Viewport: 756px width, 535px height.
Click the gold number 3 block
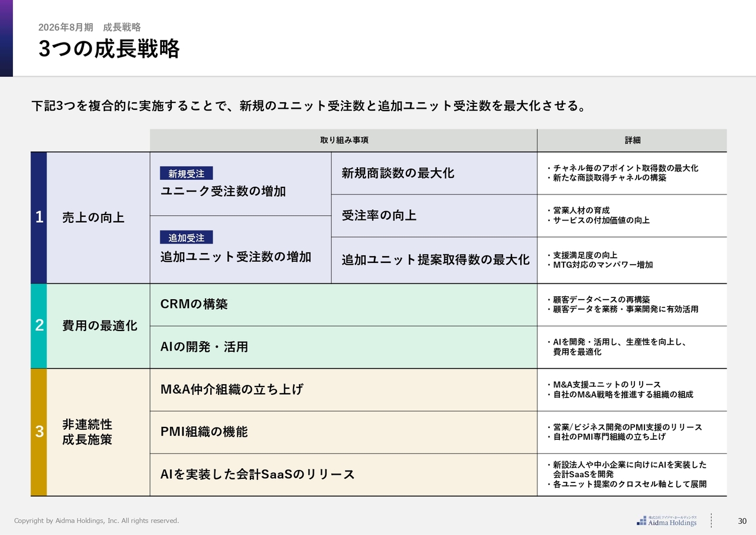pos(39,432)
